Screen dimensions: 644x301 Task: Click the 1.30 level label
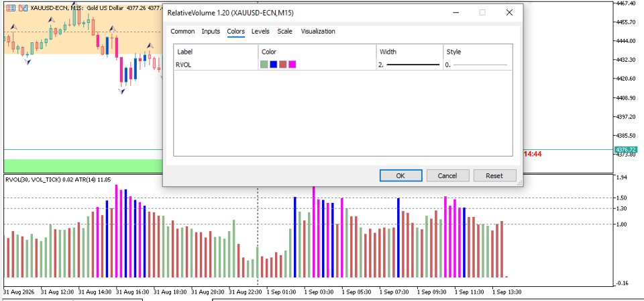[623, 208]
